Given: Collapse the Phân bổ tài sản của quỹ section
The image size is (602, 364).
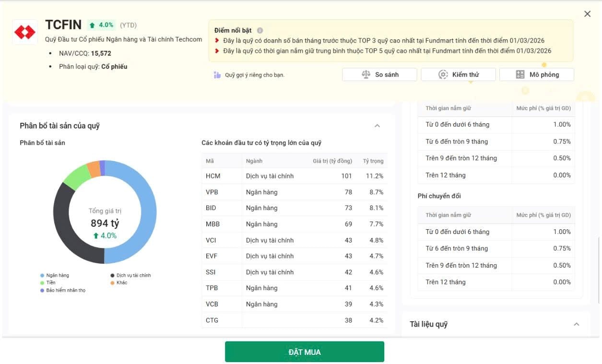Looking at the screenshot, I should click(x=377, y=126).
